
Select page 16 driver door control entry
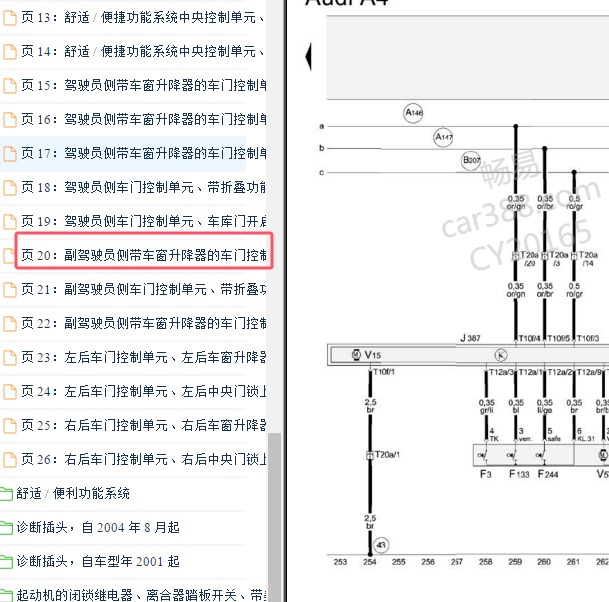point(143,119)
